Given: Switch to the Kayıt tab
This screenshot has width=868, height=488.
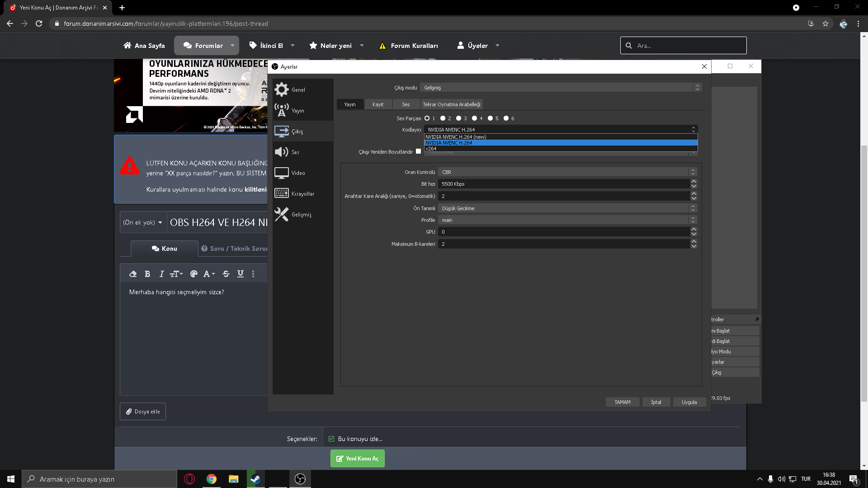Looking at the screenshot, I should pos(378,104).
